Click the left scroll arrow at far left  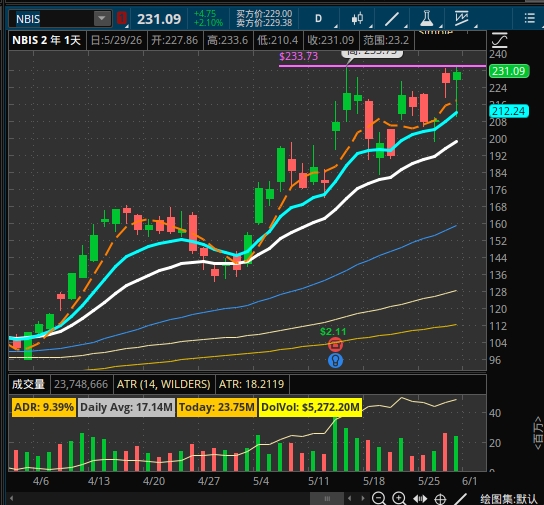[11, 498]
